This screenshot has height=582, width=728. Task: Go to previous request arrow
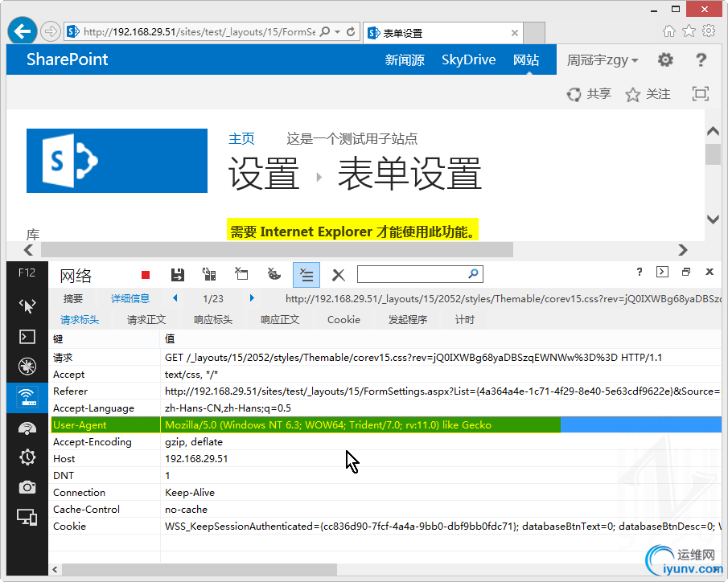175,298
